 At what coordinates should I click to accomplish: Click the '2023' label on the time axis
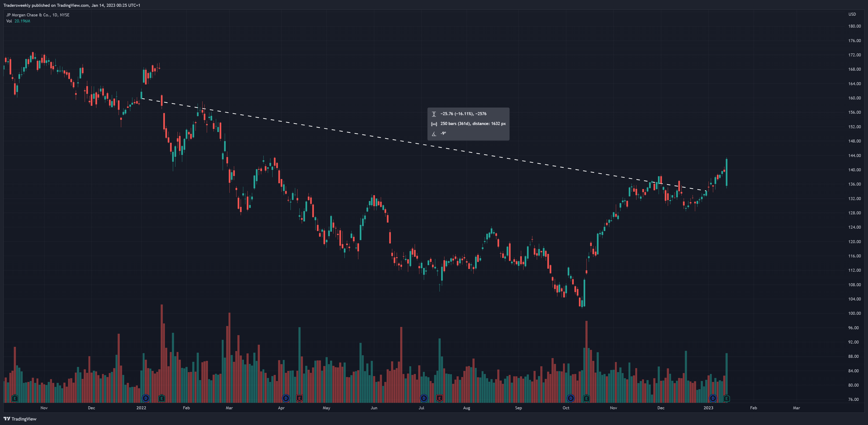(x=708, y=408)
